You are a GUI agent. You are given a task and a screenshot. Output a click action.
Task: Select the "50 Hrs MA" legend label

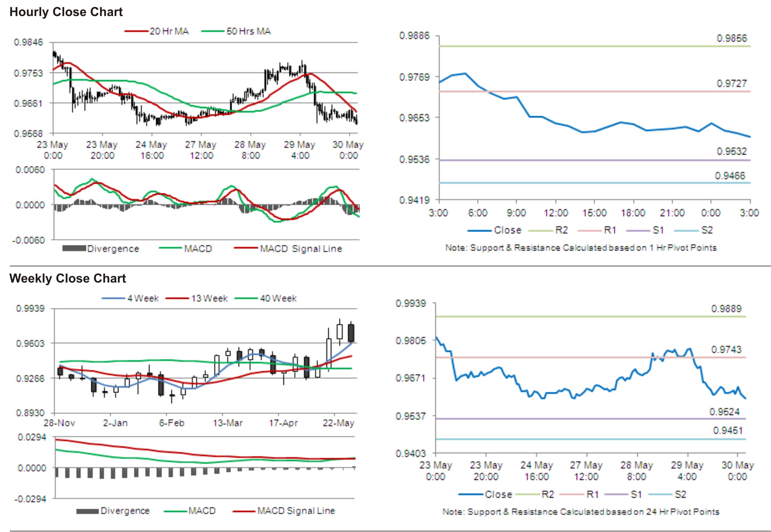248,31
